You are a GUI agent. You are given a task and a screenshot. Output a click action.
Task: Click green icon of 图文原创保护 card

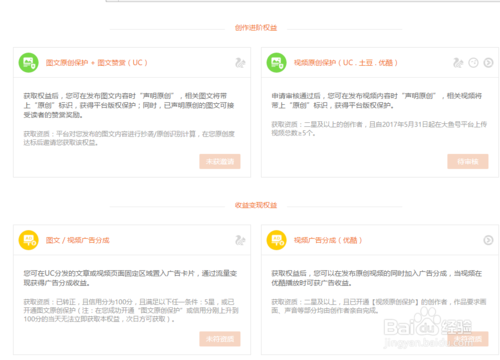(x=28, y=63)
